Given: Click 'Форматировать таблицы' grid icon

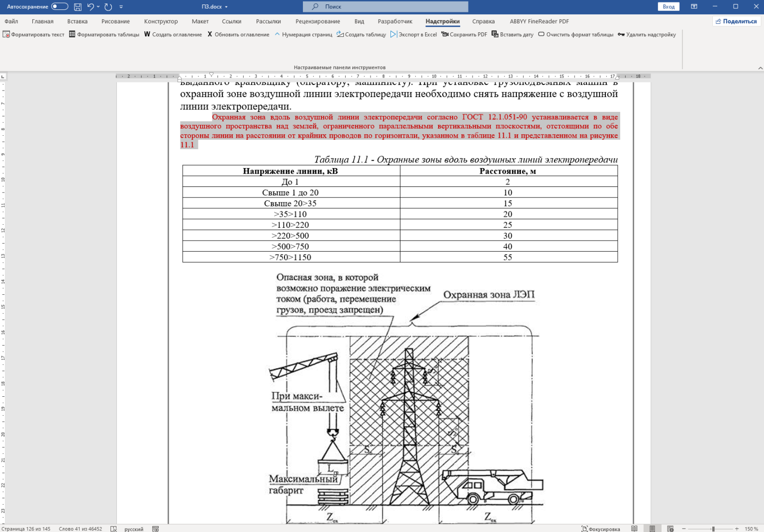Looking at the screenshot, I should (72, 34).
